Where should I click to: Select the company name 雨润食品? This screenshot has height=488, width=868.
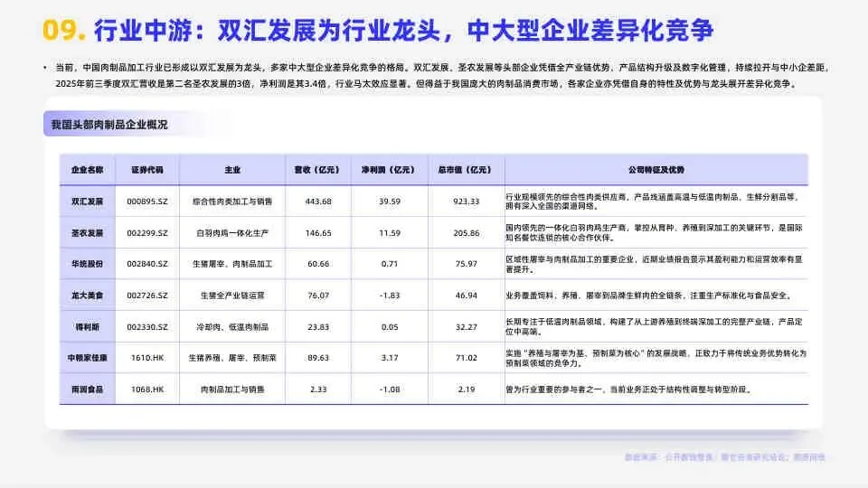tap(88, 389)
